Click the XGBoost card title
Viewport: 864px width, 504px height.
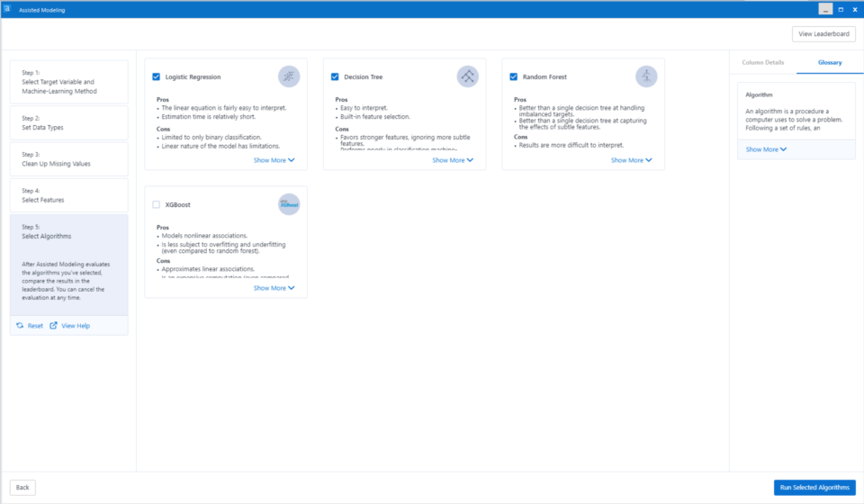[177, 205]
